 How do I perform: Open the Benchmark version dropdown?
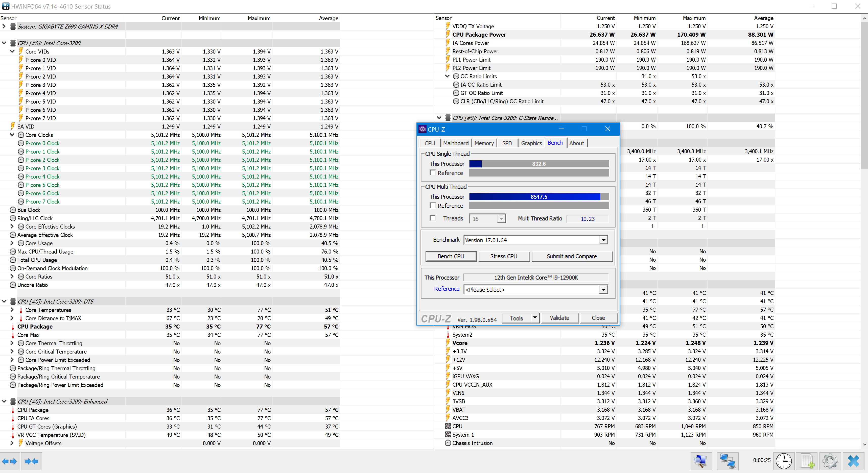pos(603,240)
